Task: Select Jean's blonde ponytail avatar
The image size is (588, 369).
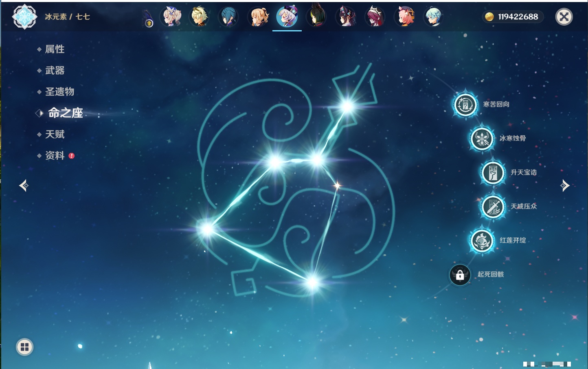Action: point(258,17)
